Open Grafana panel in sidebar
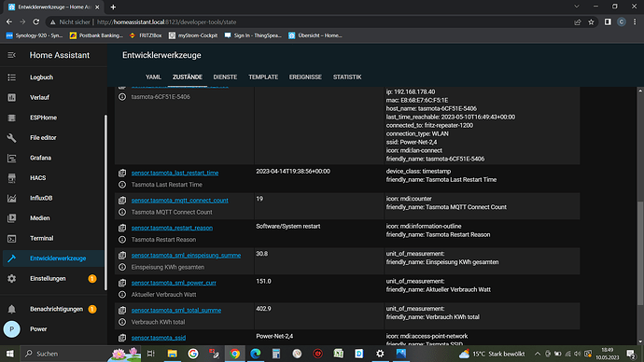 point(41,158)
